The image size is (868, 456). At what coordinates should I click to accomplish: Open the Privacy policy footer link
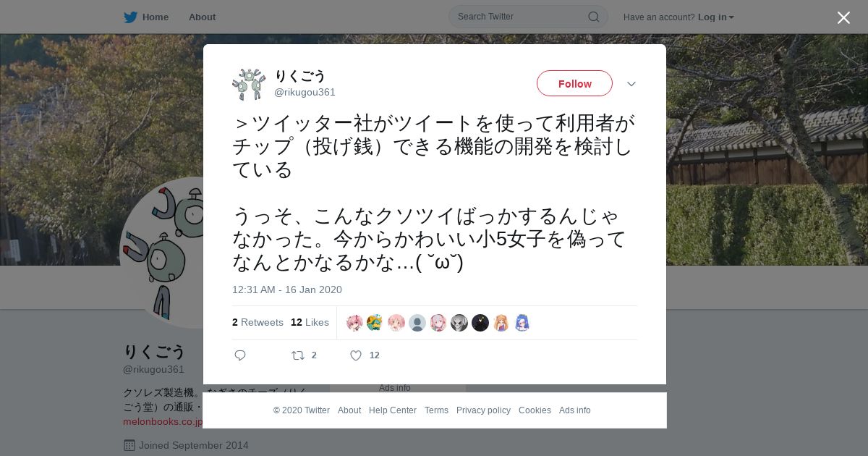[x=483, y=410]
